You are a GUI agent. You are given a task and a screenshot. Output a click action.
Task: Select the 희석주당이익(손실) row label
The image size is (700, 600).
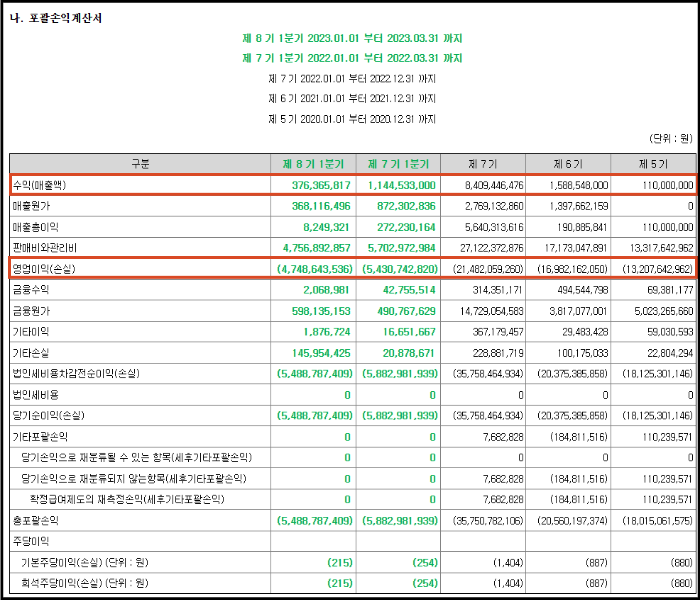(x=85, y=583)
